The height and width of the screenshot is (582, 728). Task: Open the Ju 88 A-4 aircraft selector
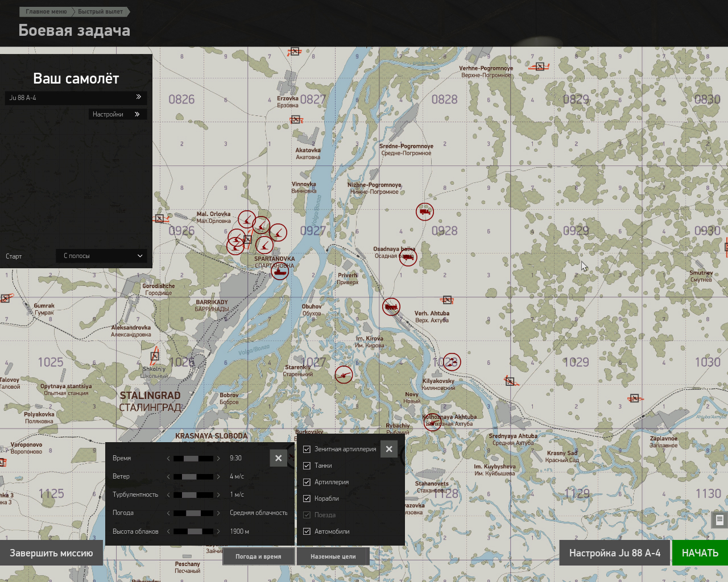[76, 98]
